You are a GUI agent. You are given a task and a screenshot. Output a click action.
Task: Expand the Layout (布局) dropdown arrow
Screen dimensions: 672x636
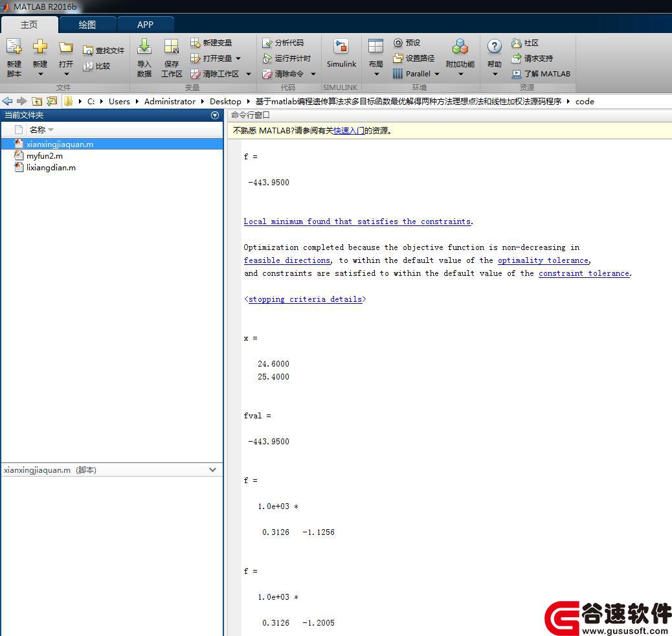[376, 74]
